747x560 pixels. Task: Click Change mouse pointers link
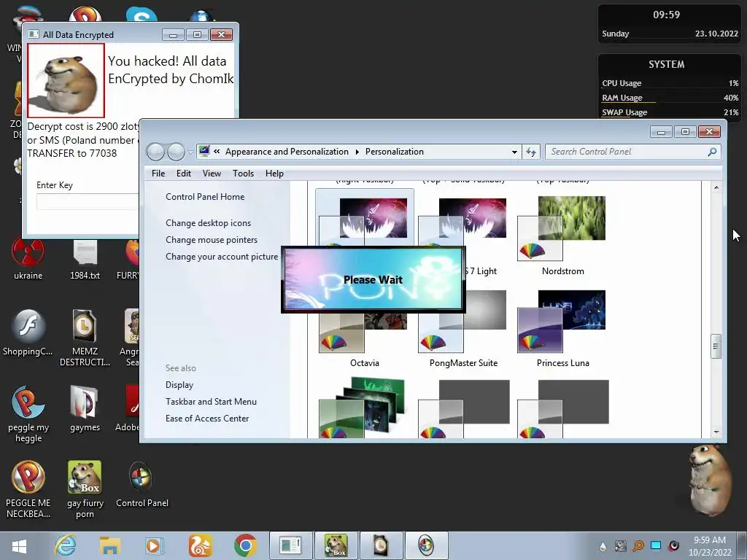tap(212, 239)
